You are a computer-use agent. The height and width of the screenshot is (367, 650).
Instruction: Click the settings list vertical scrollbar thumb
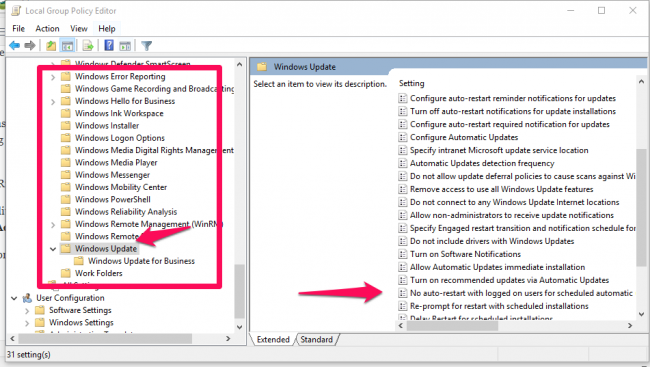641,207
